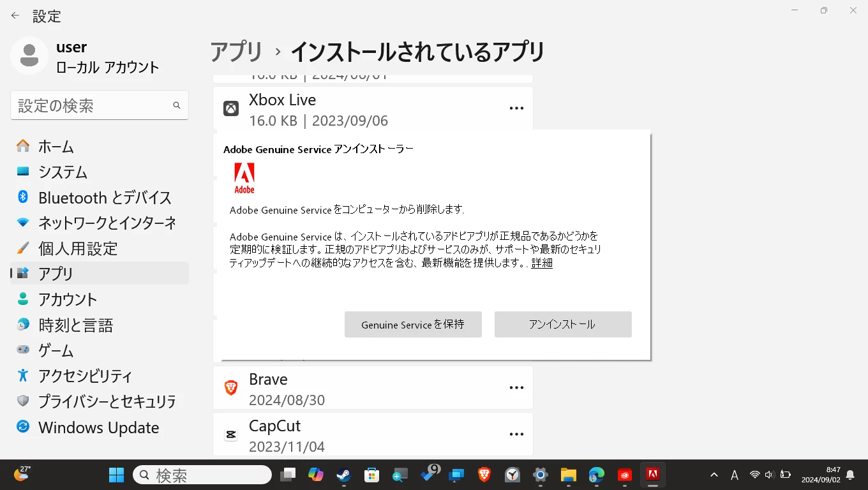
Task: Open File Explorer from the taskbar
Action: pos(568,475)
